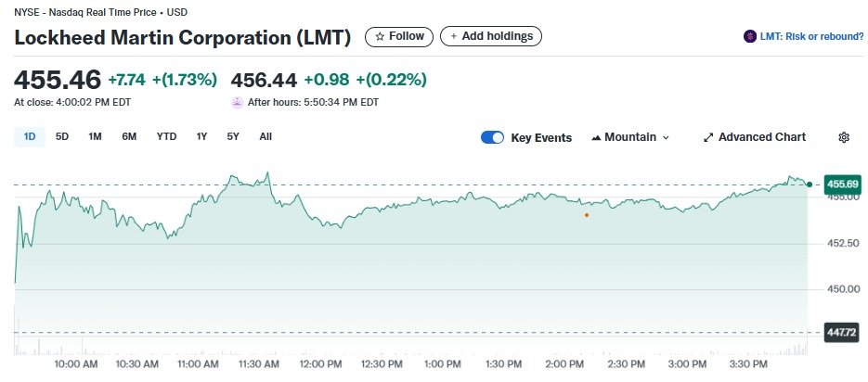Open the Advanced Chart
The image size is (868, 382).
(755, 137)
